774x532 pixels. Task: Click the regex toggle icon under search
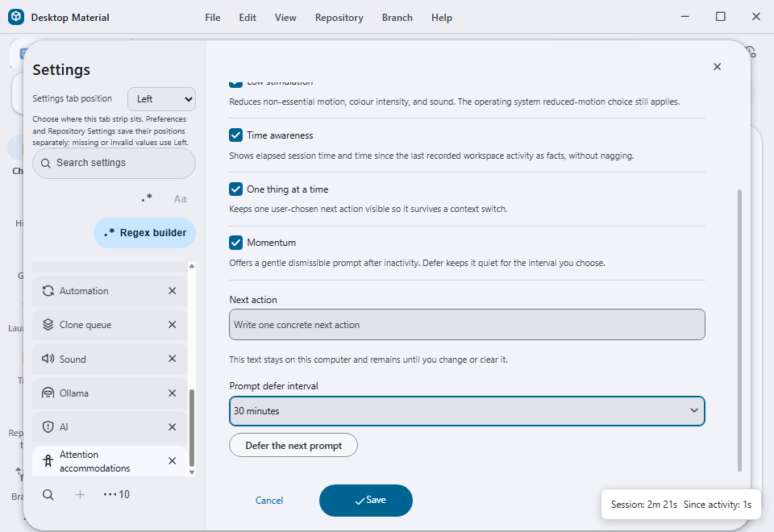click(x=147, y=198)
